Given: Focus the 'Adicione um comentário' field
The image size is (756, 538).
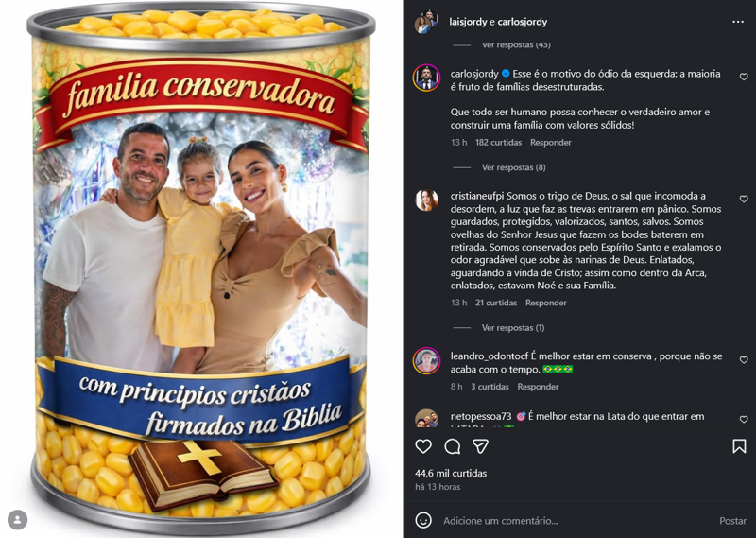Looking at the screenshot, I should pos(567,521).
